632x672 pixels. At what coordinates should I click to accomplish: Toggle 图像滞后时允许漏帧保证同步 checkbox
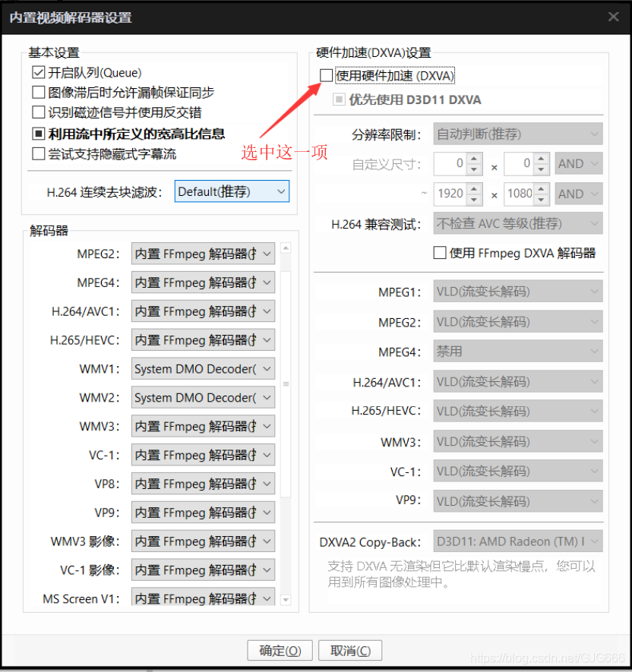pos(39,92)
